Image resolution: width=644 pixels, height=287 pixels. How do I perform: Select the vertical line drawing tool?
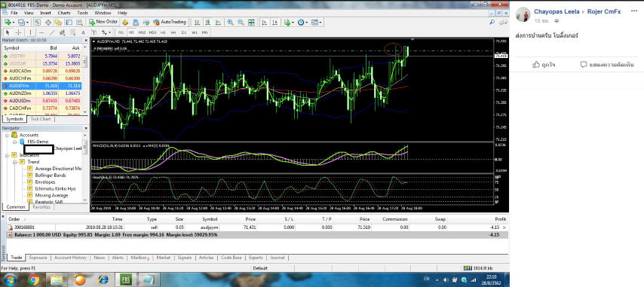click(x=30, y=32)
